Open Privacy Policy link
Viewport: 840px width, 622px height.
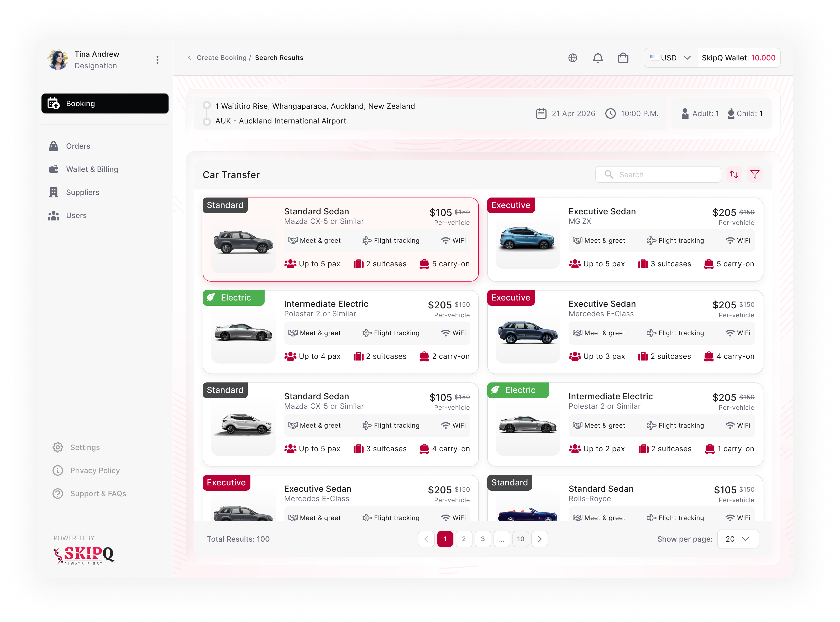86,470
